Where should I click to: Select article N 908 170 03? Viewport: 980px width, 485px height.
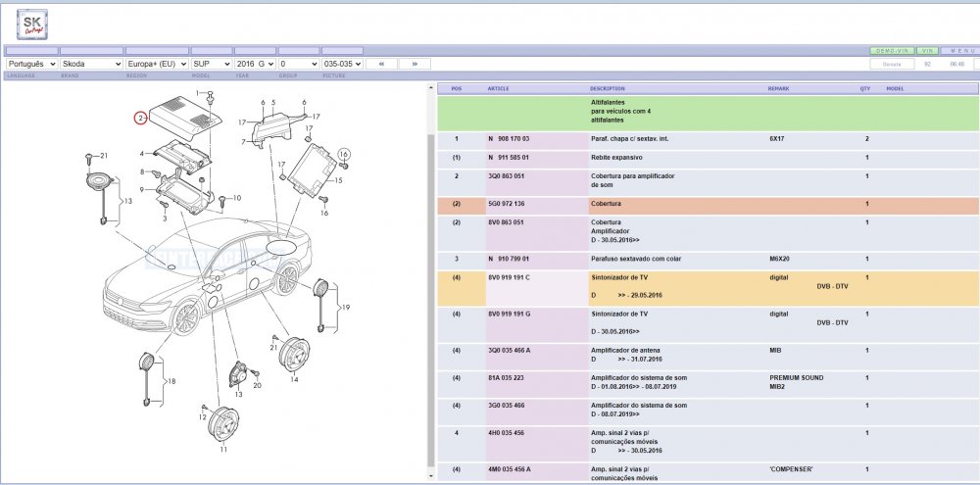[x=509, y=139]
